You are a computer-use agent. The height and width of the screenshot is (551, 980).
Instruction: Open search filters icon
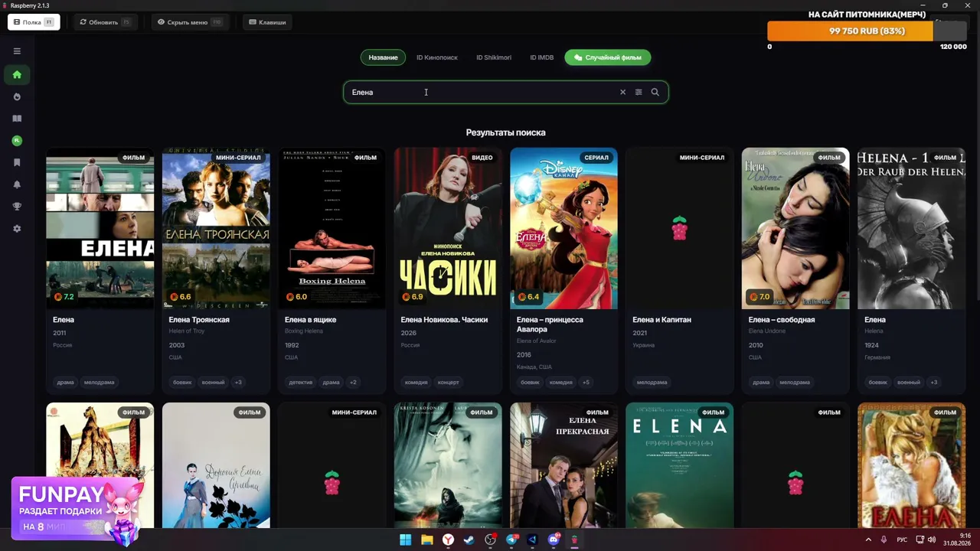tap(639, 93)
